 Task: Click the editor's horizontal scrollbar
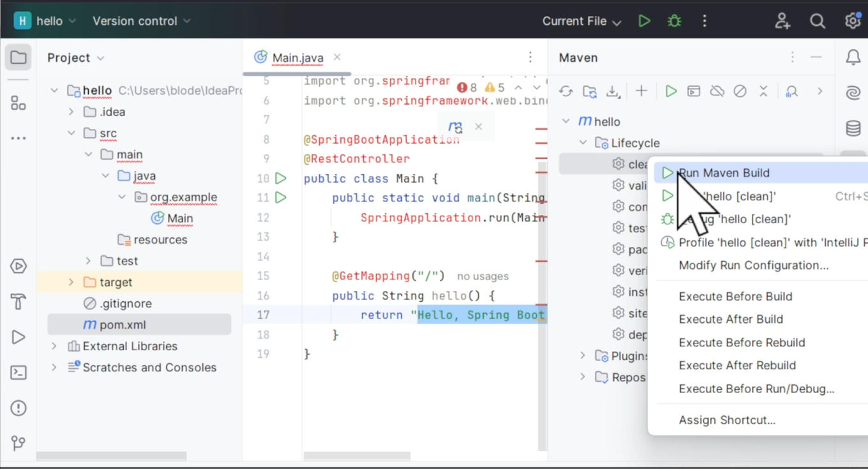(356, 456)
